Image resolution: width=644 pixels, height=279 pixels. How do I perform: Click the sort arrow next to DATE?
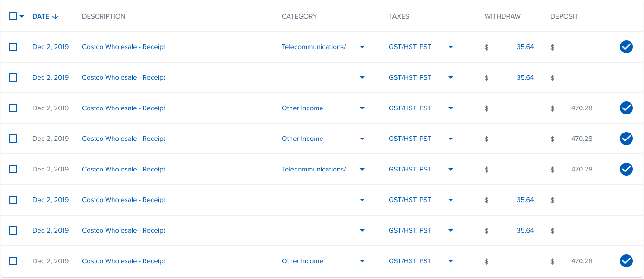(56, 16)
